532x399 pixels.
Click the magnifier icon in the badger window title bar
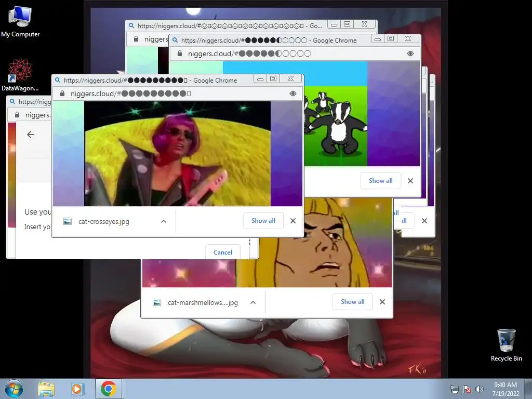tap(175, 40)
